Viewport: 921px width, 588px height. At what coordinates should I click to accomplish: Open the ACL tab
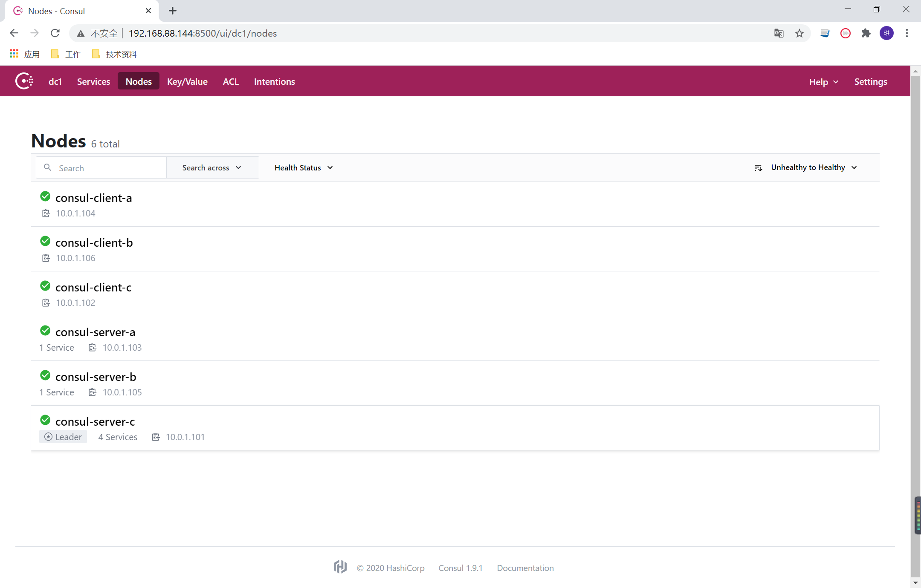[231, 82]
